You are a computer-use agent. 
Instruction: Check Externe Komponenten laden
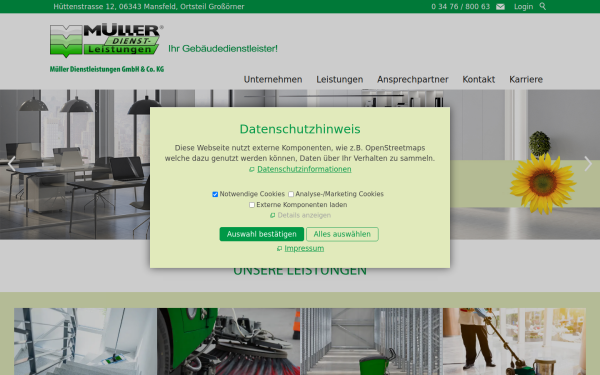click(x=252, y=205)
